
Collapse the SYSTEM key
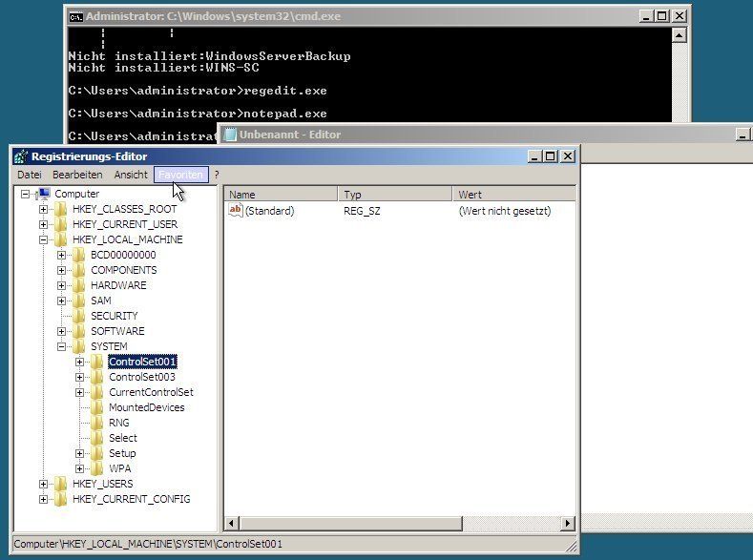click(61, 346)
